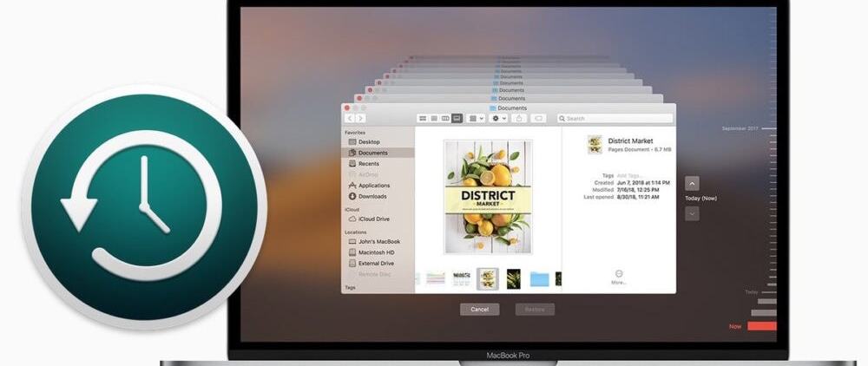Click in the Finder Search field
Screen dimensions: 868x366
click(615, 118)
